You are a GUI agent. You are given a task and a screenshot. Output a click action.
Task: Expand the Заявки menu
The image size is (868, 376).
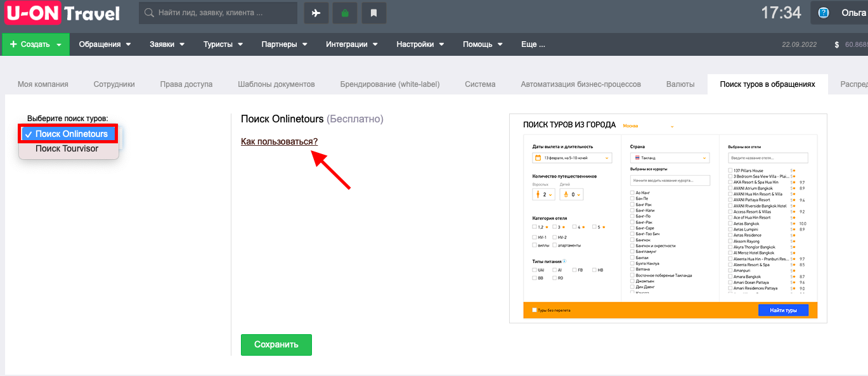(x=167, y=44)
